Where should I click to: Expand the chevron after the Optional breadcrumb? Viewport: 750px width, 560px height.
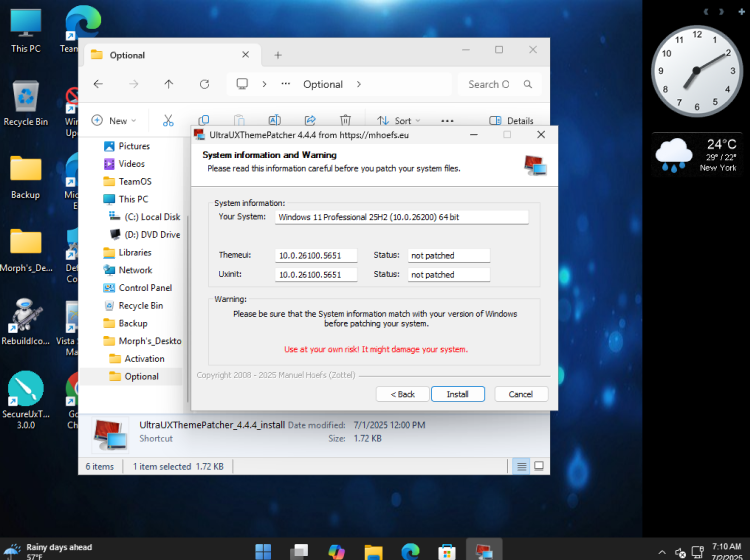[x=359, y=84]
